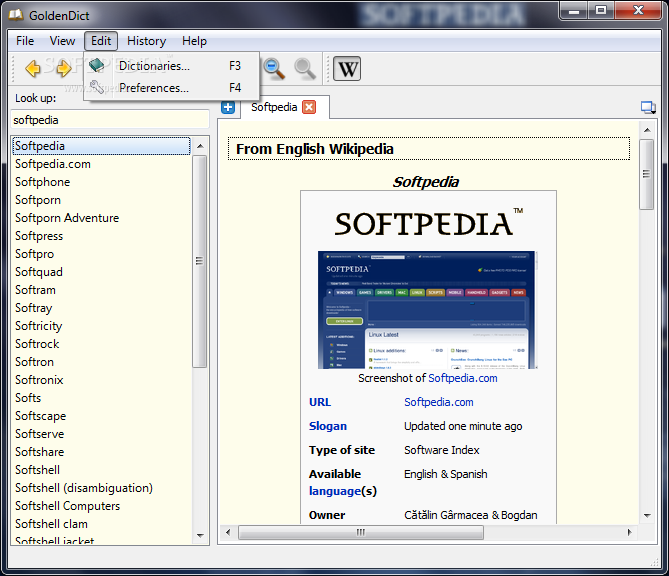Follow the language(s) link

click(335, 491)
